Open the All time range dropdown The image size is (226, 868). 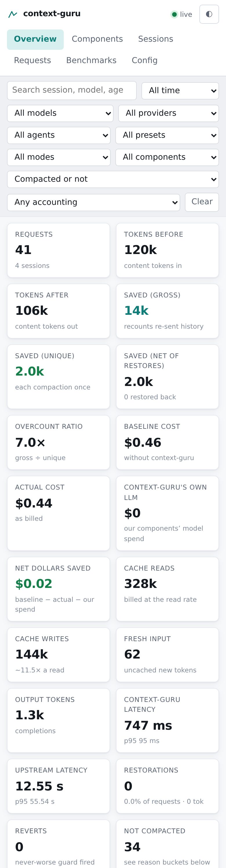(180, 91)
